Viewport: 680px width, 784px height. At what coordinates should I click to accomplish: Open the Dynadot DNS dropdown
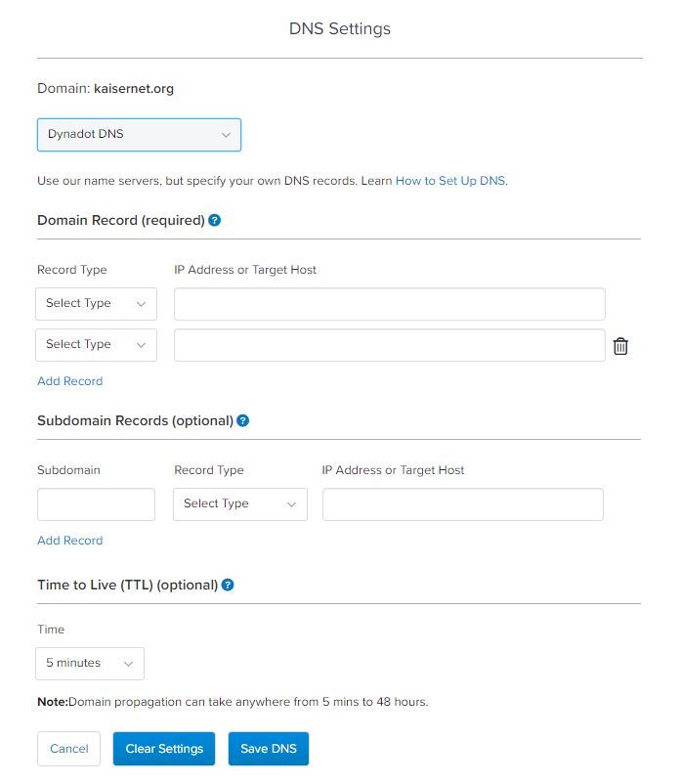[x=139, y=134]
